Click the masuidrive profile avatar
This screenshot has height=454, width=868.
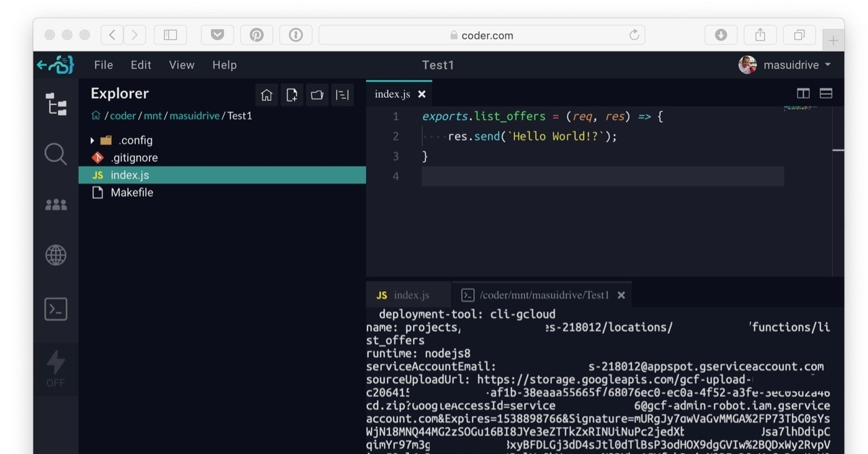(x=747, y=65)
